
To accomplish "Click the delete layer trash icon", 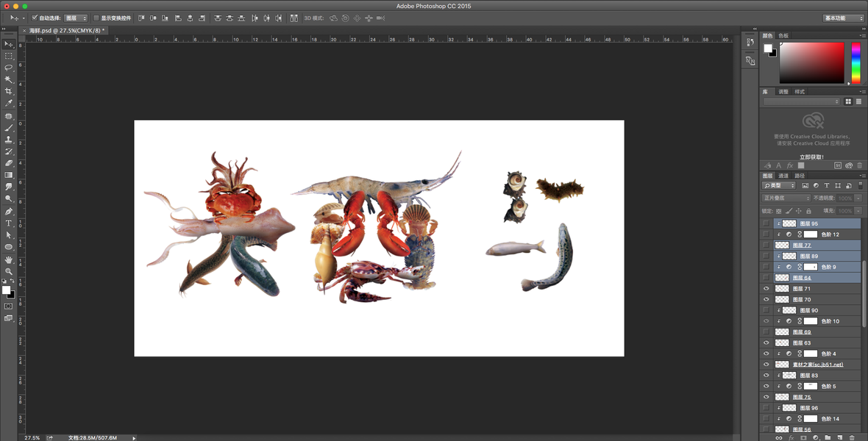I will point(852,437).
